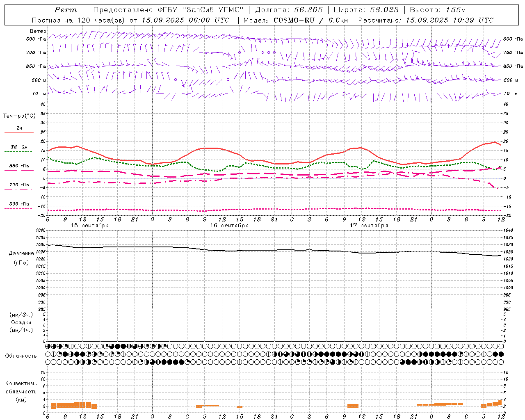The width and height of the screenshot is (525, 420).
Task: Click the "Облачность" cloud cover row label
Action: (21, 356)
